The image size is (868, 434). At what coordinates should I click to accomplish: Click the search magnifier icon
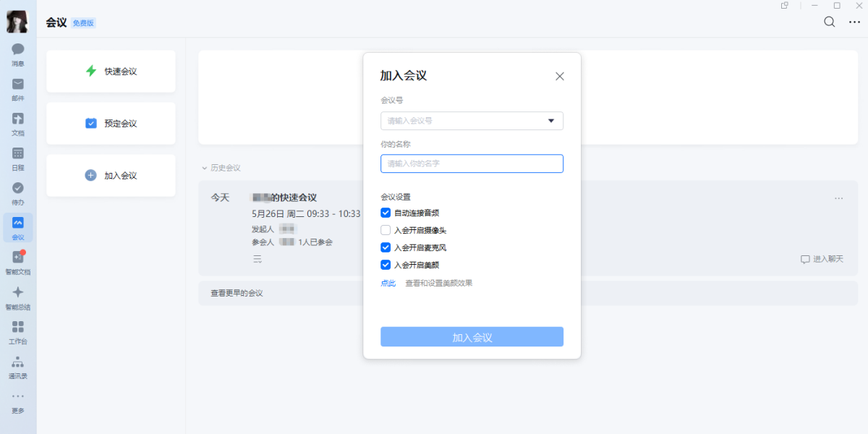click(x=830, y=22)
